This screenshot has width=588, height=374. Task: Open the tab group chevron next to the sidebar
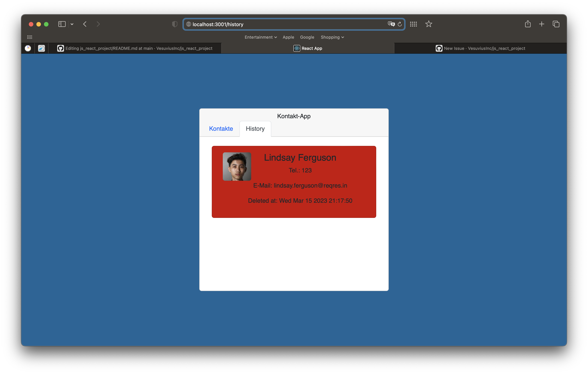click(72, 24)
